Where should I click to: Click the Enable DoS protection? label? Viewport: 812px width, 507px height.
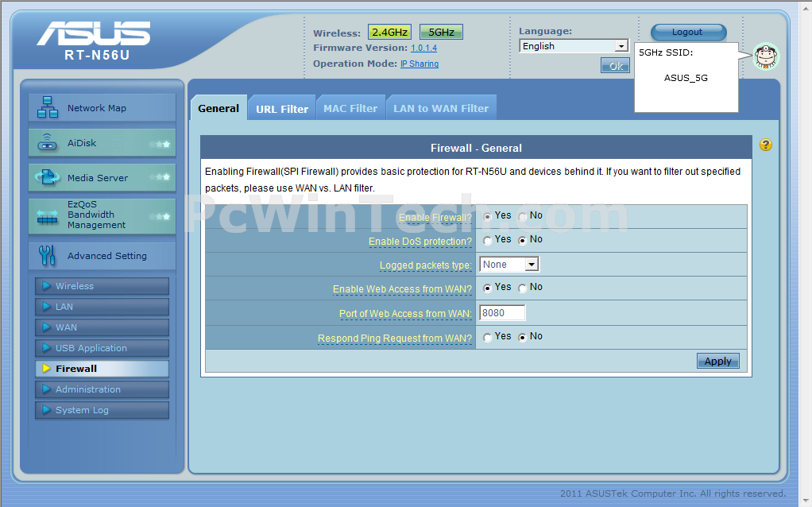(x=420, y=242)
